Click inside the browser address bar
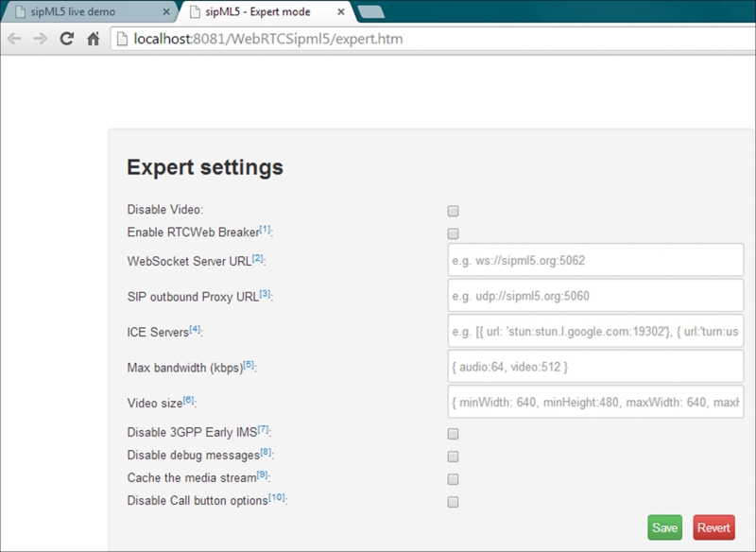This screenshot has height=552, width=756. 378,41
